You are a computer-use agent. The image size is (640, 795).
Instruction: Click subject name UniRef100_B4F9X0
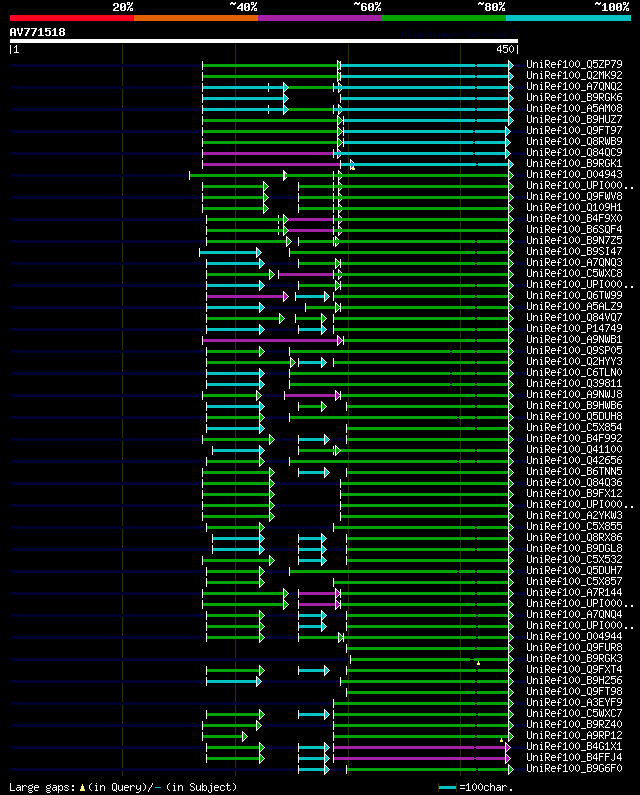pyautogui.click(x=574, y=219)
